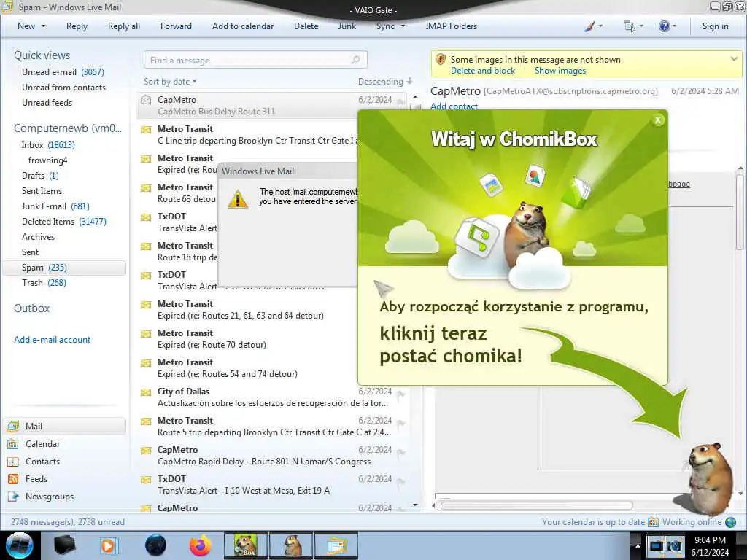The width and height of the screenshot is (747, 560).
Task: Flag the City of Dallas message
Action: coord(400,394)
